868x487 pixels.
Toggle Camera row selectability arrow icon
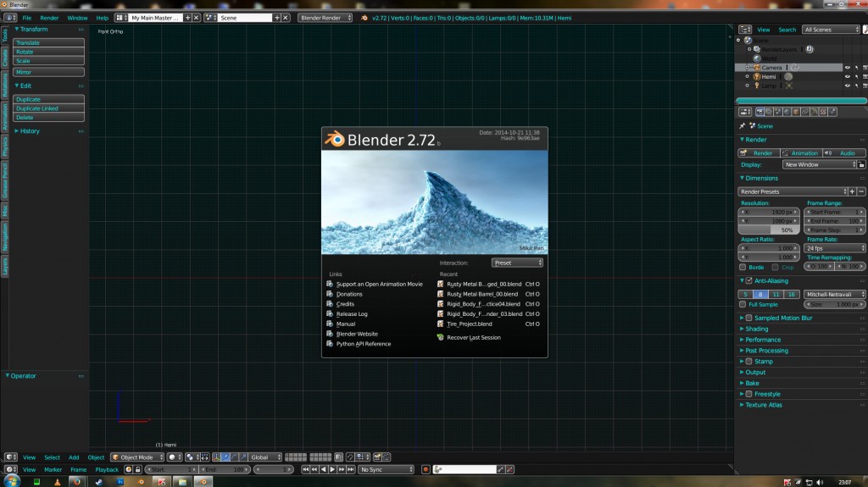(856, 68)
